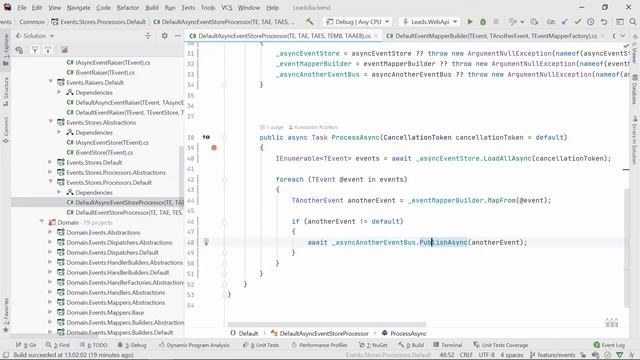Viewport: 640px width, 360px height.
Task: Build the solution with the hammer icon
Action: [x=309, y=22]
